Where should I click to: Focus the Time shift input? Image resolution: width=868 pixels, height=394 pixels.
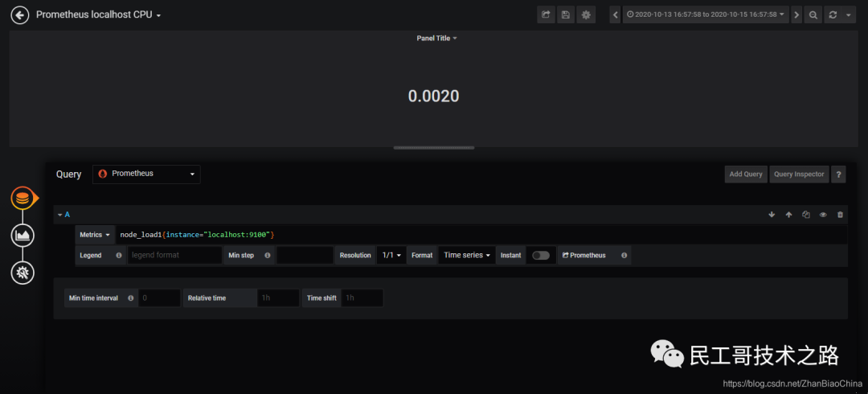(362, 298)
